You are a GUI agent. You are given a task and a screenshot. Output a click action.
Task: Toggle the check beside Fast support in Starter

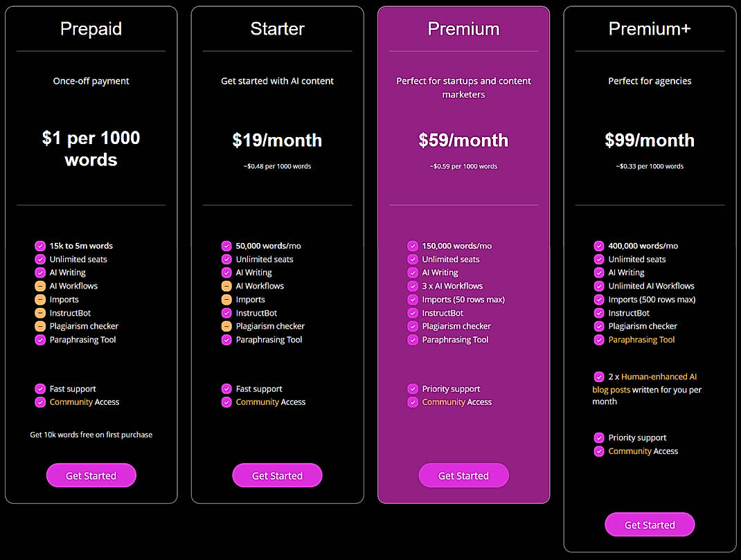(226, 388)
